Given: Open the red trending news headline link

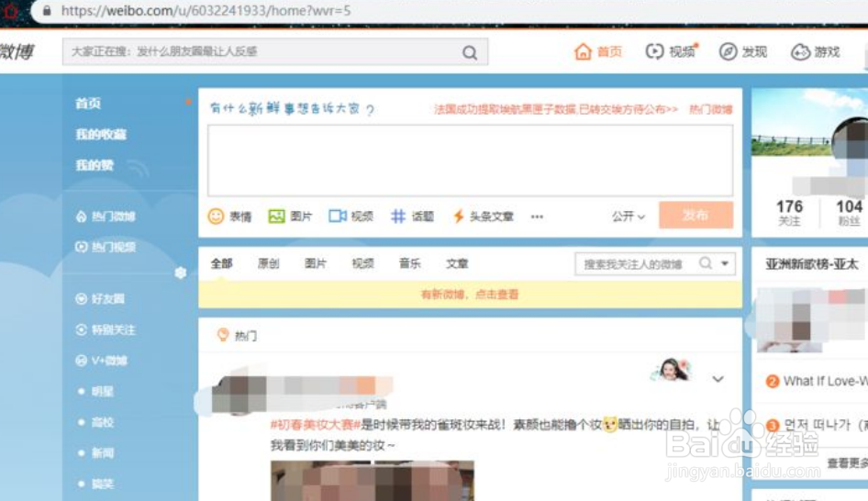Looking at the screenshot, I should [x=556, y=109].
